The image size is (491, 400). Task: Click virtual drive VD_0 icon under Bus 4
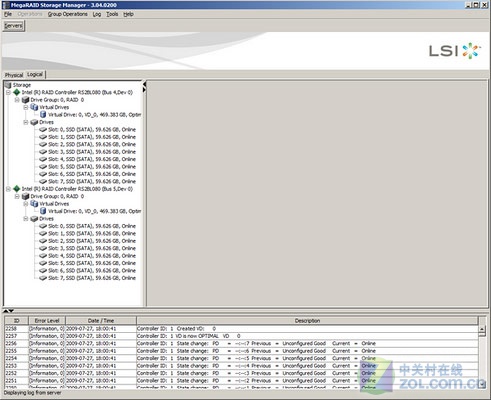(x=43, y=115)
